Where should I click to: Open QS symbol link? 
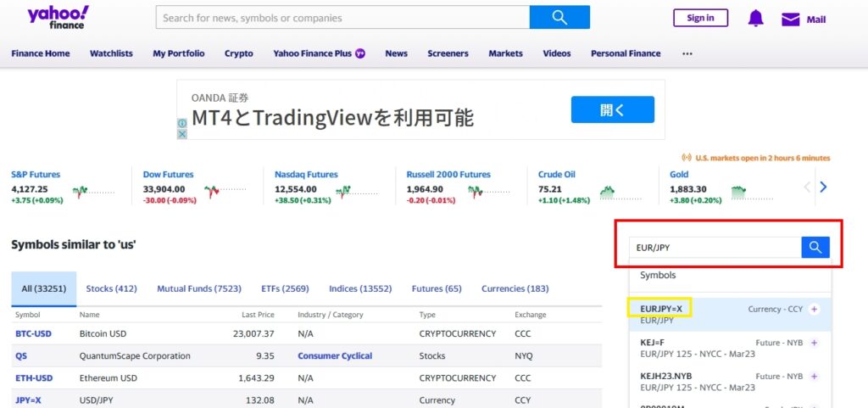pyautogui.click(x=21, y=356)
